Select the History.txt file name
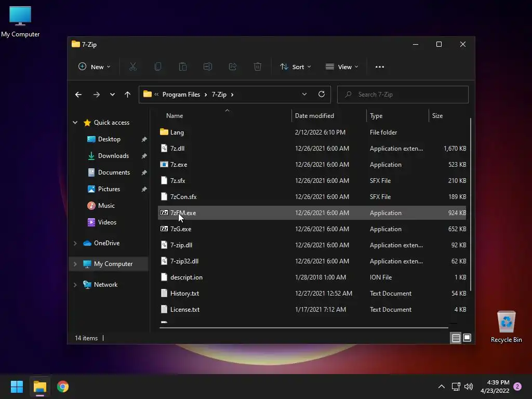 tap(184, 294)
